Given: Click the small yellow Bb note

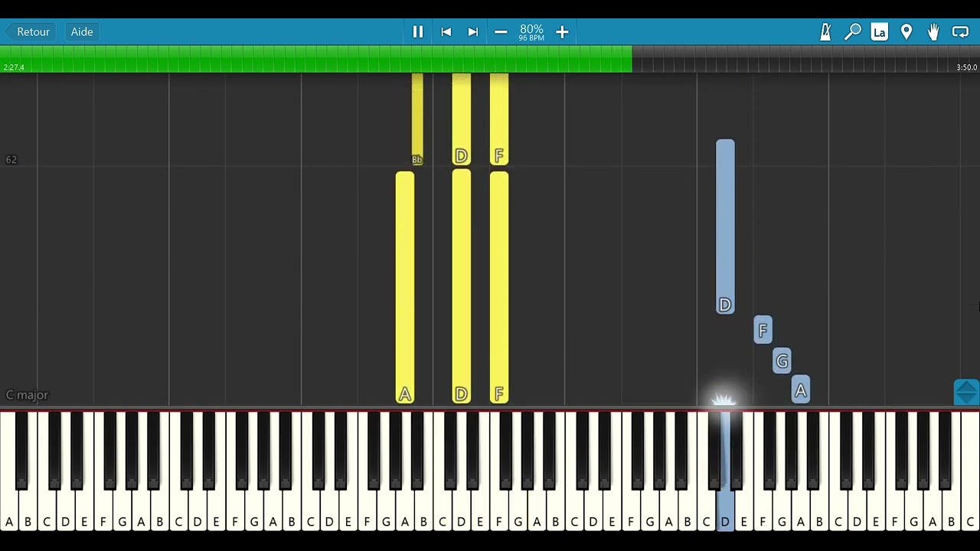Looking at the screenshot, I should coord(417,119).
